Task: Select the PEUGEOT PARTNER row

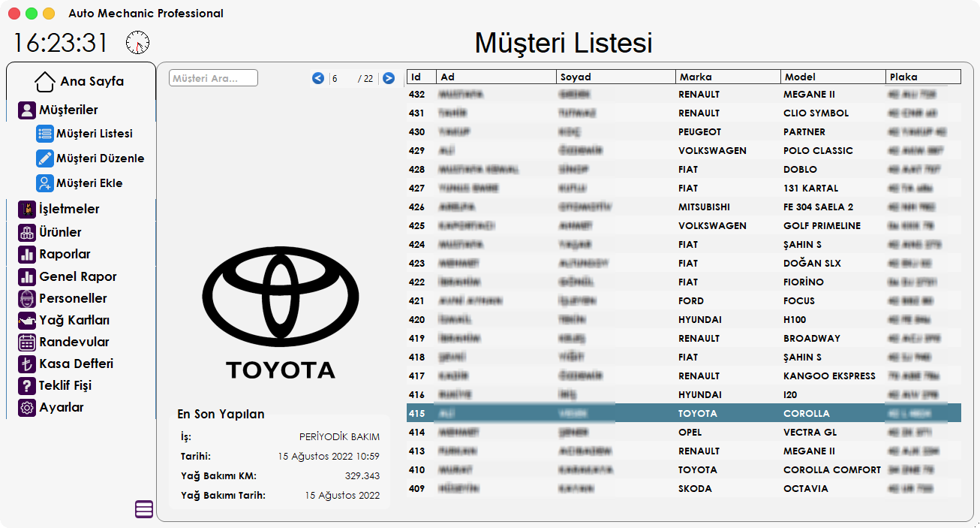Action: 684,132
